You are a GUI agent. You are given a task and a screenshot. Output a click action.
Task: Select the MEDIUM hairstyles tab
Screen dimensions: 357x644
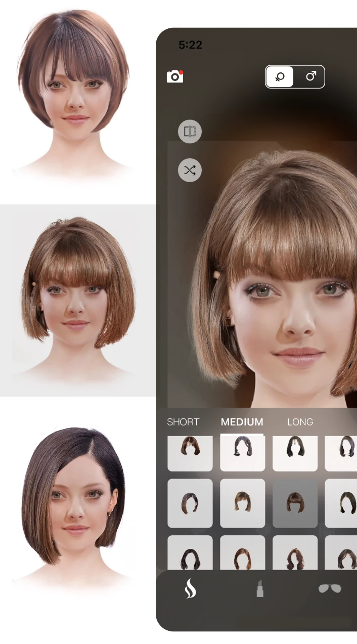[242, 422]
